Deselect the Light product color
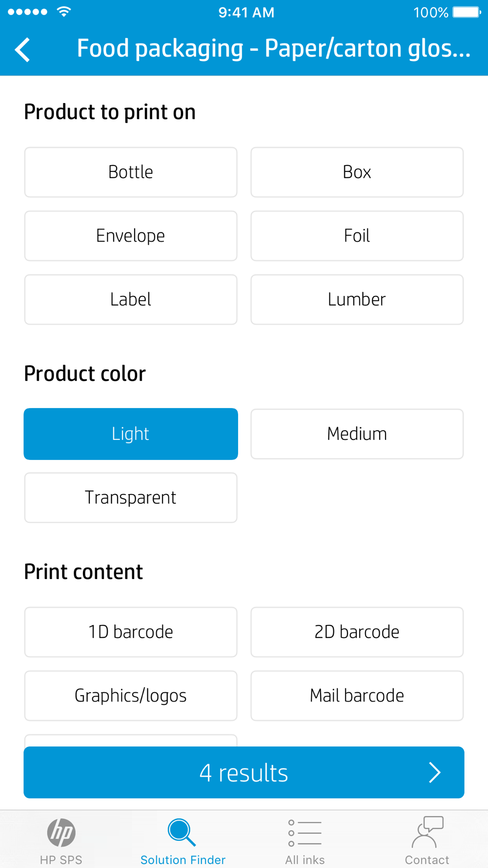The width and height of the screenshot is (488, 868). (x=131, y=434)
